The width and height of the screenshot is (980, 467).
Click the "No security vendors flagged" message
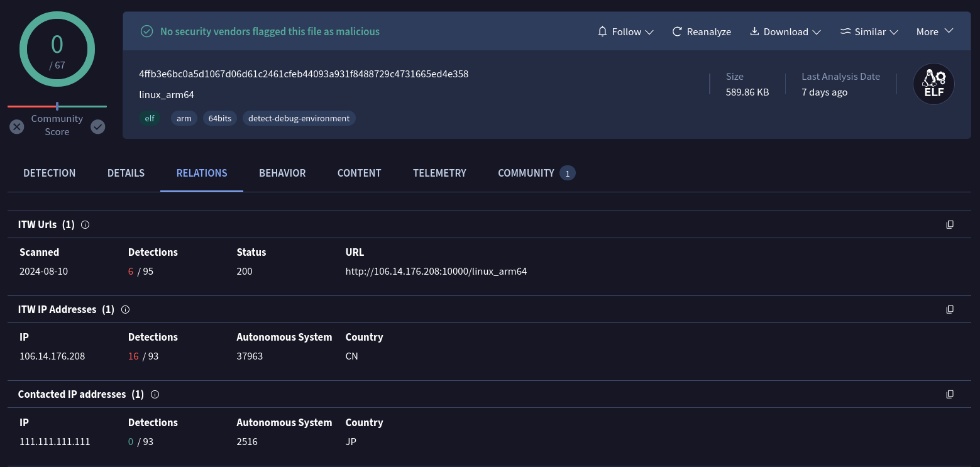click(x=270, y=31)
